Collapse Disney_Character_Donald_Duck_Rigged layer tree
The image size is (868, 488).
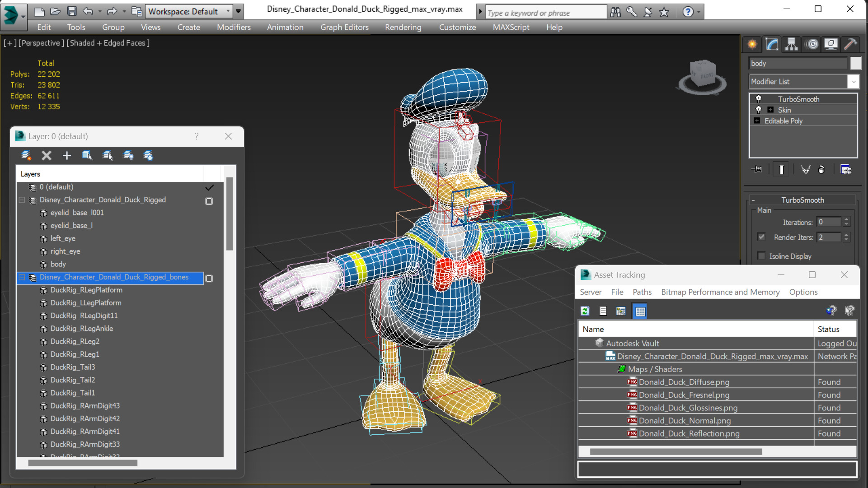click(x=21, y=200)
